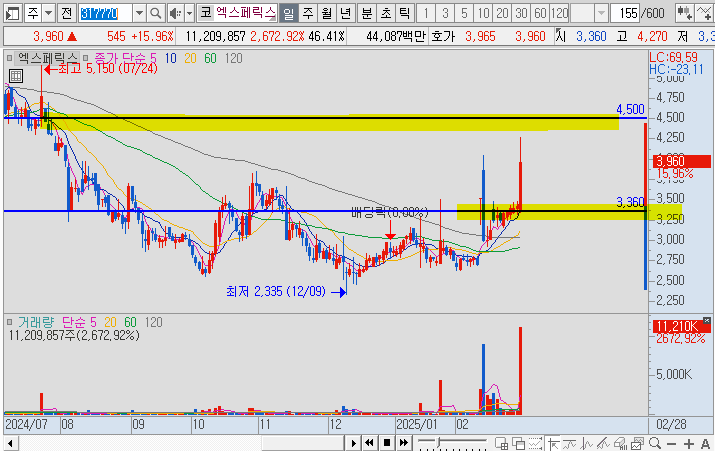
Task: Click the line chart add icon at top right
Action: [704, 13]
